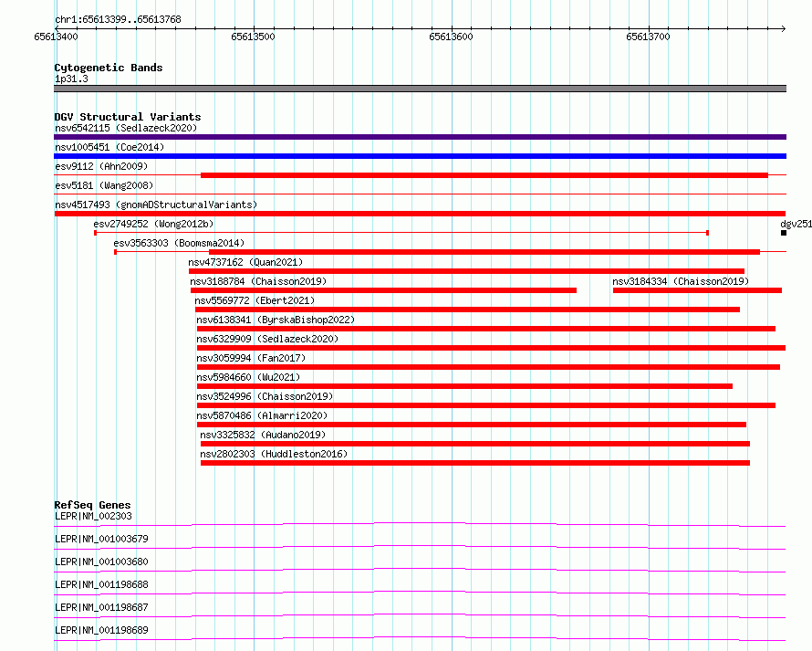
Task: Open nsv5569772 (Ebert2021) variant
Action: pyautogui.click(x=255, y=300)
